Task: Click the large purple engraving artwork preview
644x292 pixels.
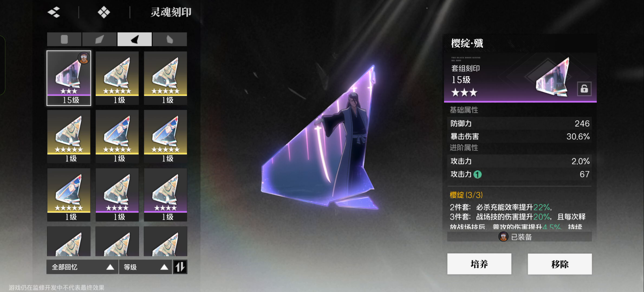Action: tap(320, 138)
